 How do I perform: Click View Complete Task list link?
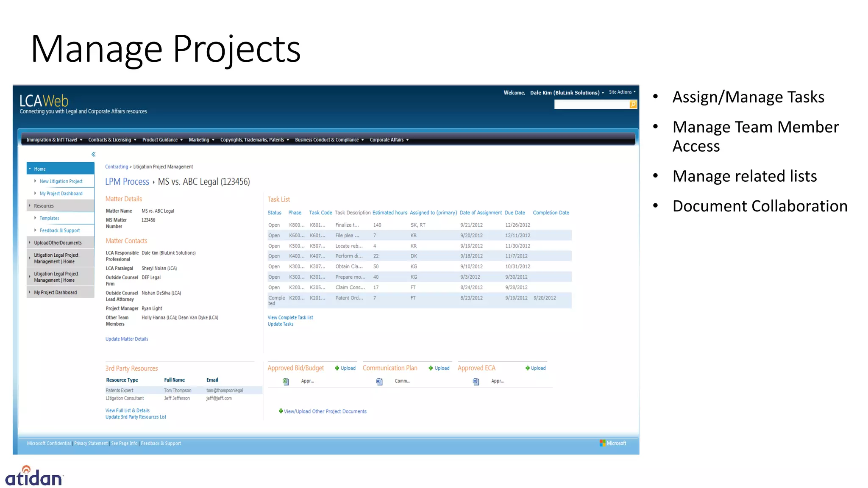coord(290,318)
